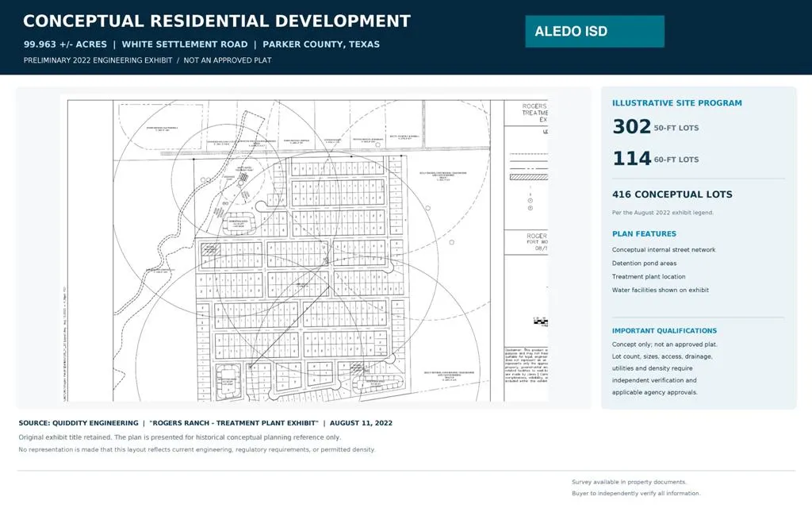The height and width of the screenshot is (508, 812).
Task: Select the "Lot count, sizes, access, drainage," line
Action: (662, 356)
